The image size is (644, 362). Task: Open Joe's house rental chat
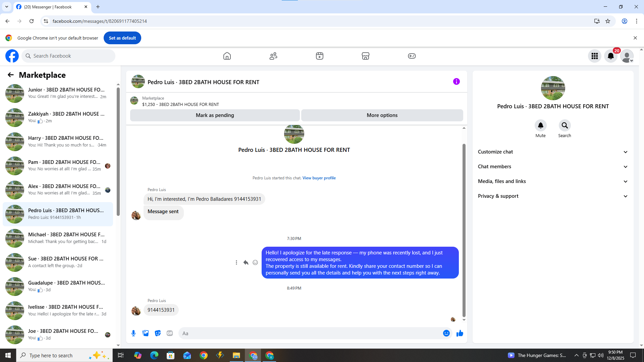pyautogui.click(x=58, y=335)
